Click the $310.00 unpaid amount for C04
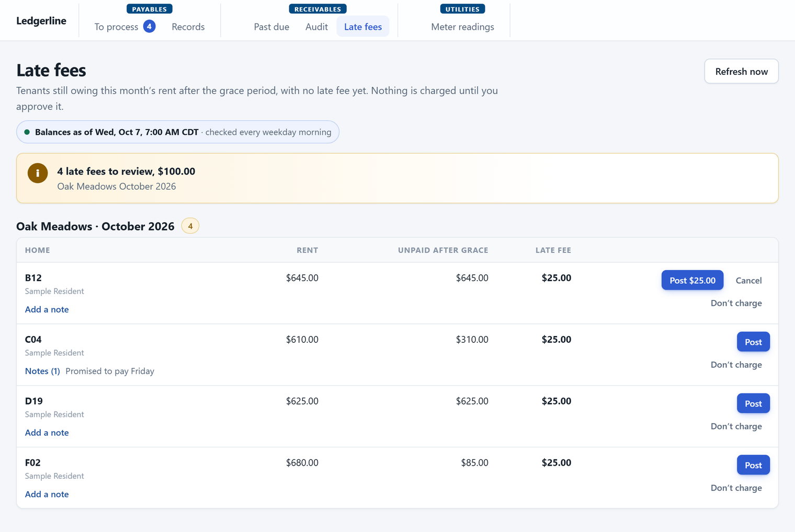Image resolution: width=795 pixels, height=532 pixels. point(472,340)
